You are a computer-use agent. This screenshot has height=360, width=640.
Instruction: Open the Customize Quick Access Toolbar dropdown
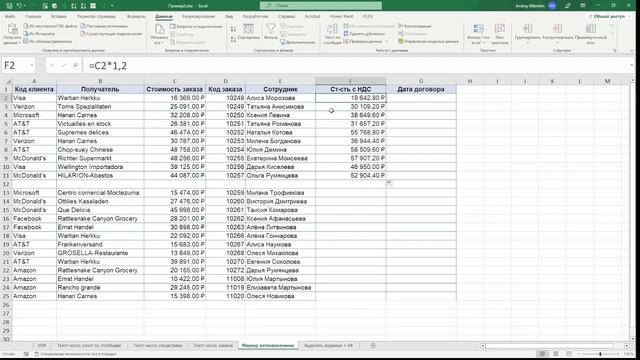(x=112, y=6)
